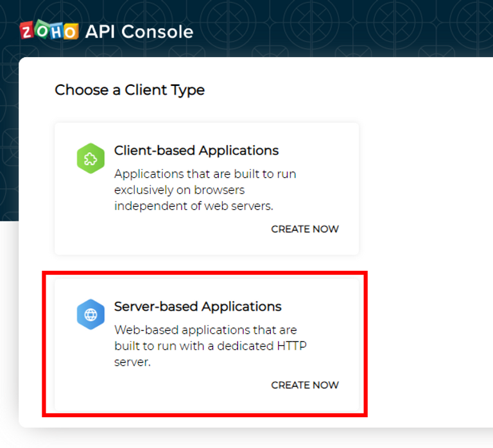Image resolution: width=493 pixels, height=448 pixels.
Task: Click the Choose a Client Type heading
Action: [x=130, y=90]
